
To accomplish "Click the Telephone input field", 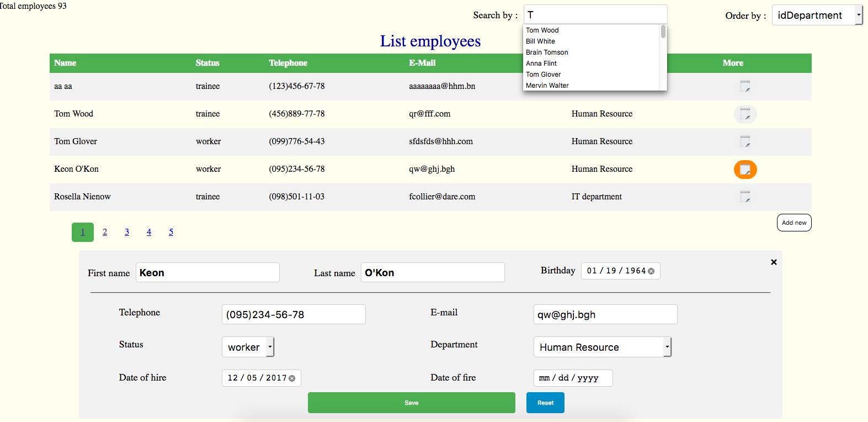I will click(x=294, y=314).
